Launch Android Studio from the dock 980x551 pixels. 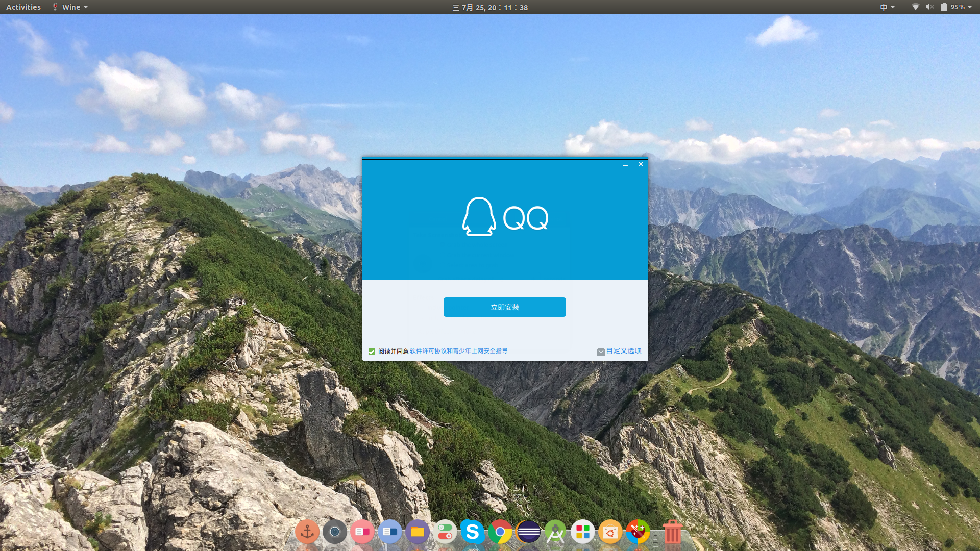pos(555,532)
